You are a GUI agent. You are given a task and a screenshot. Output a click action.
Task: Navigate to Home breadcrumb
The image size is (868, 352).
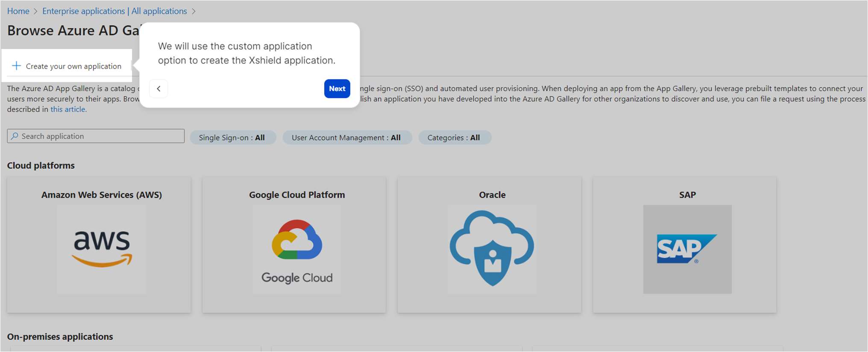[18, 11]
